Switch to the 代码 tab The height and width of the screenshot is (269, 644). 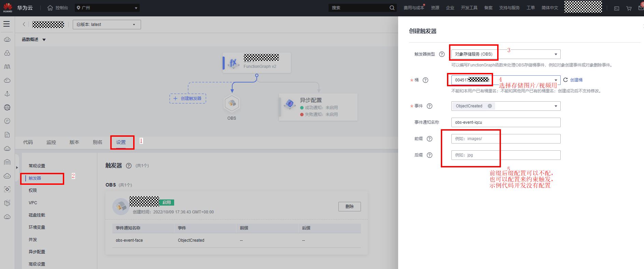click(x=28, y=143)
